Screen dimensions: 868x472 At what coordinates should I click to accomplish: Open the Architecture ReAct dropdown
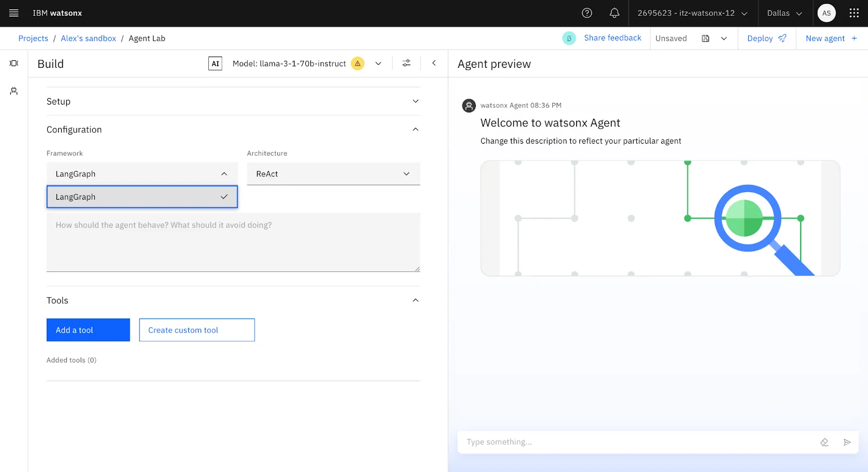[x=333, y=174]
